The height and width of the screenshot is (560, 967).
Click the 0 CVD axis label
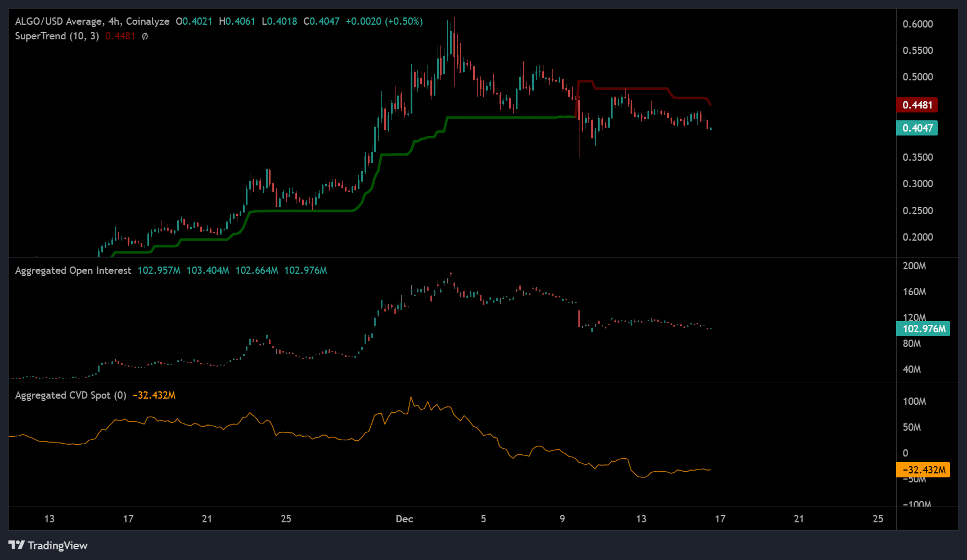point(905,453)
